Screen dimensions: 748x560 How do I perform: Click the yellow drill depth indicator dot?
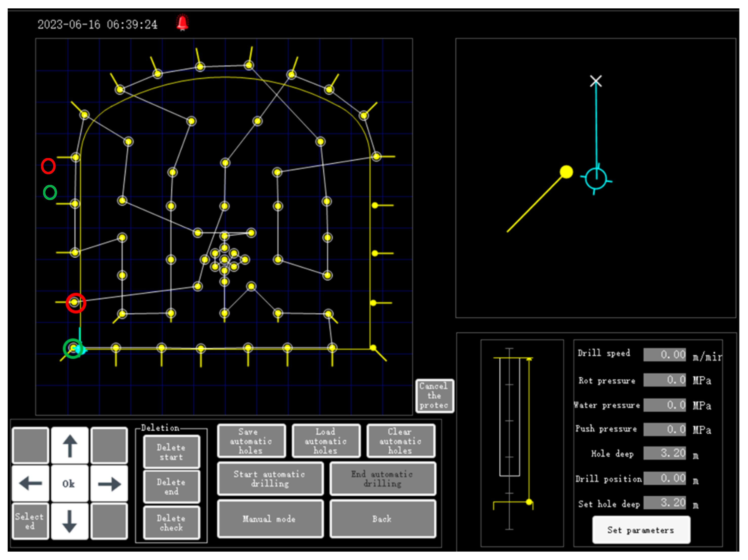pyautogui.click(x=529, y=502)
